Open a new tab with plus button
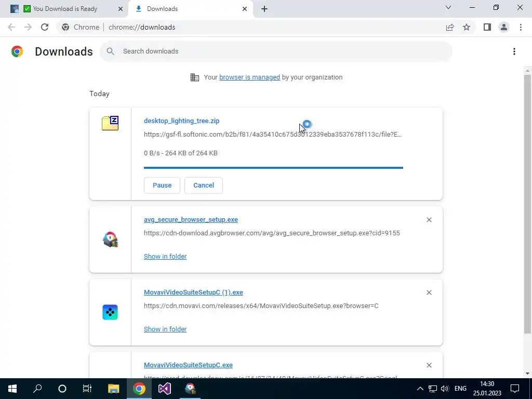Image resolution: width=532 pixels, height=399 pixels. (x=264, y=9)
